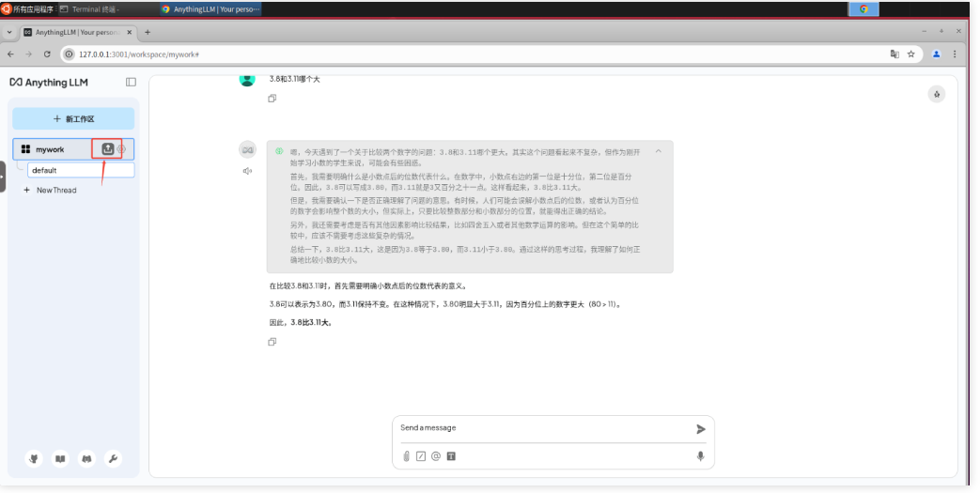980x493 pixels.
Task: Click the Chrome icon in system top bar
Action: click(863, 8)
